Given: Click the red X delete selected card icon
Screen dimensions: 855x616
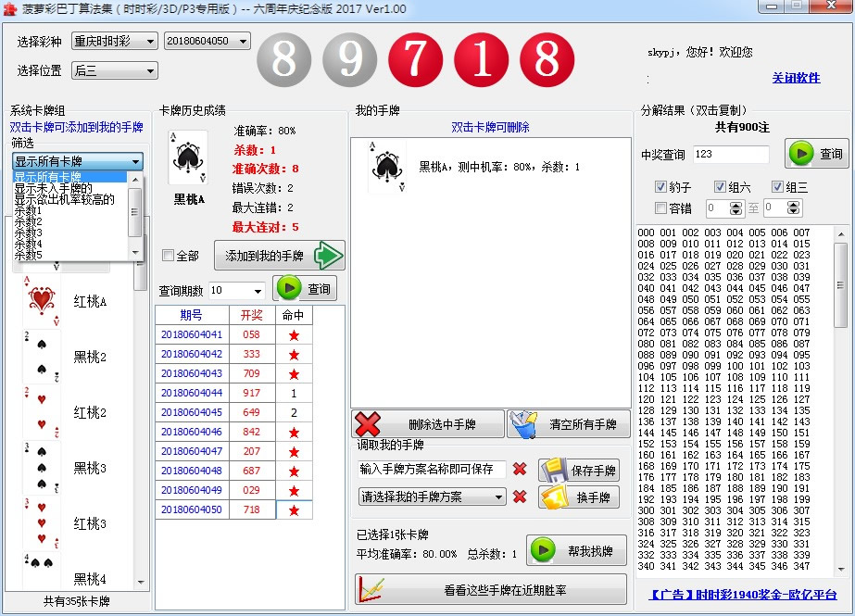Looking at the screenshot, I should tap(368, 424).
